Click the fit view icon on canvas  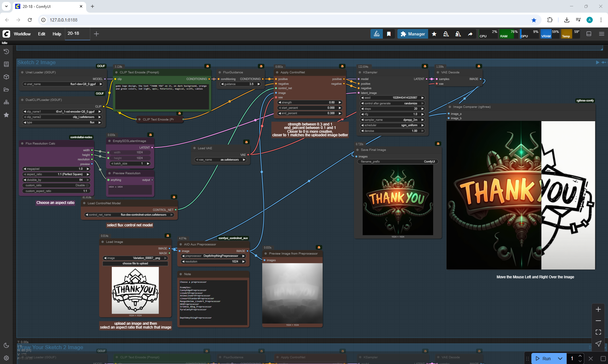[598, 332]
